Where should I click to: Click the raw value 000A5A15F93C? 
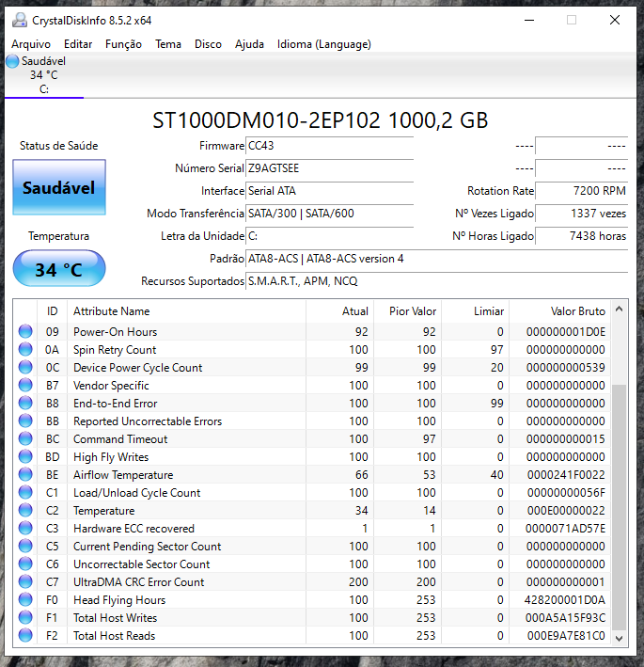[x=565, y=618]
